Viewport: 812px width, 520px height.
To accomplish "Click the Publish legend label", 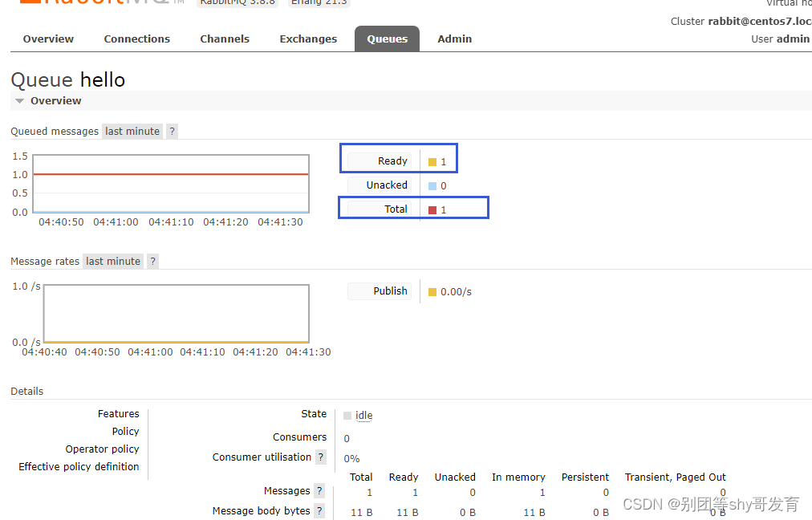I will [380, 291].
